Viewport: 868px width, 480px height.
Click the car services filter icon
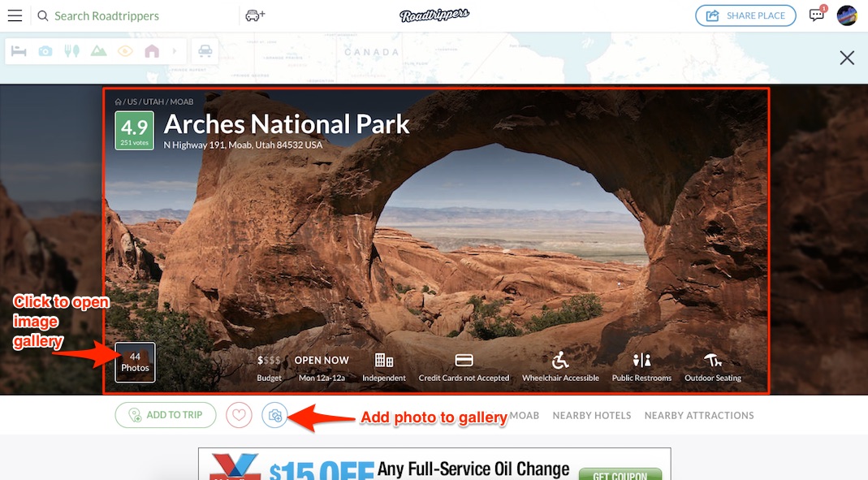[x=205, y=51]
